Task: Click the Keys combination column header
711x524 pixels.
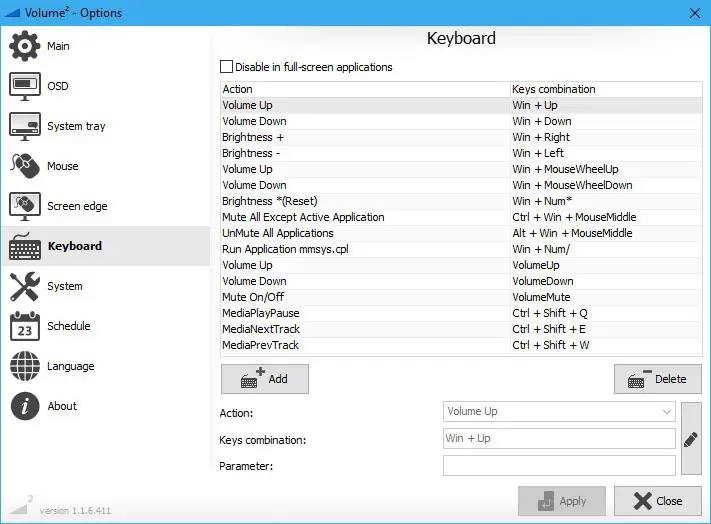Action: pos(605,89)
